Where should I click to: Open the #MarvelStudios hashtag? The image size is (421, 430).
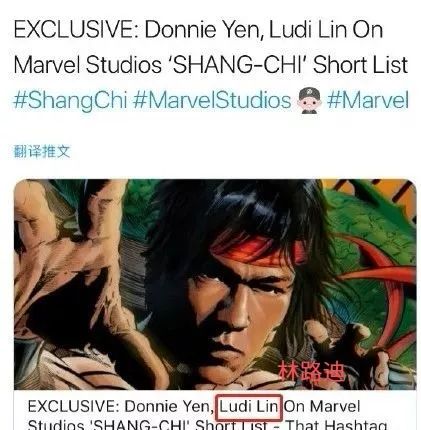click(212, 100)
